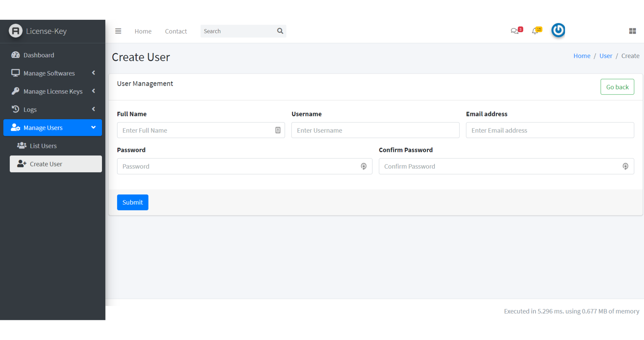644x340 pixels.
Task: Open the notifications bell icon
Action: pyautogui.click(x=535, y=31)
